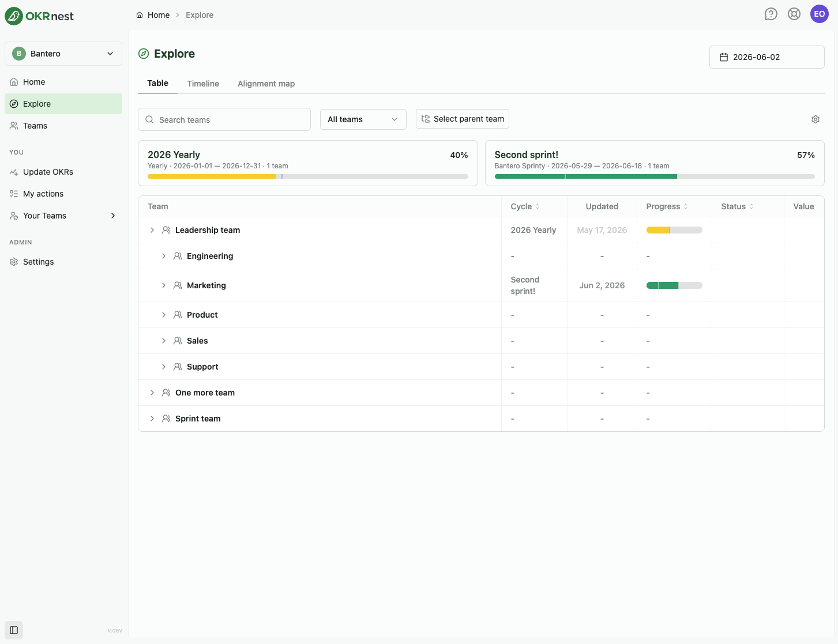Click the One more team people icon
Screen dimensions: 838x644
[166, 393]
